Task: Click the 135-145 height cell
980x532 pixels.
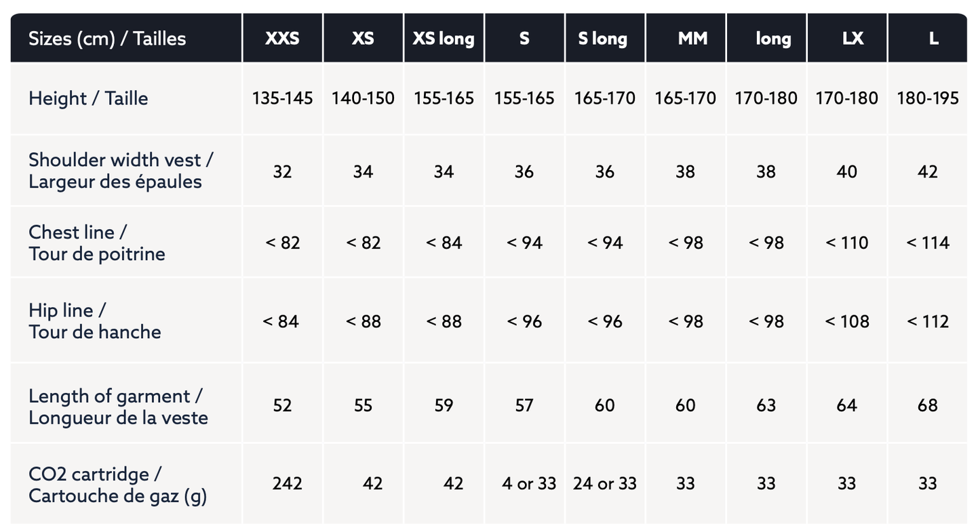Action: point(283,98)
